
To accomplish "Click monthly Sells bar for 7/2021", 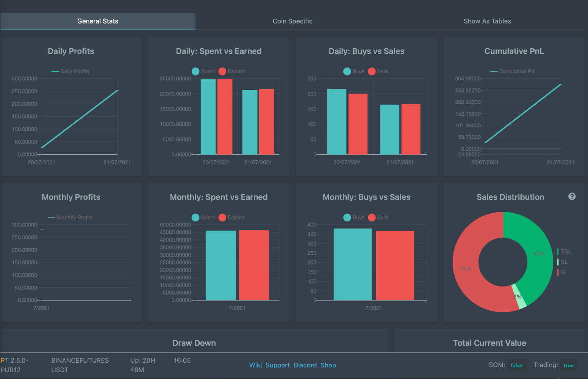I will pyautogui.click(x=395, y=265).
